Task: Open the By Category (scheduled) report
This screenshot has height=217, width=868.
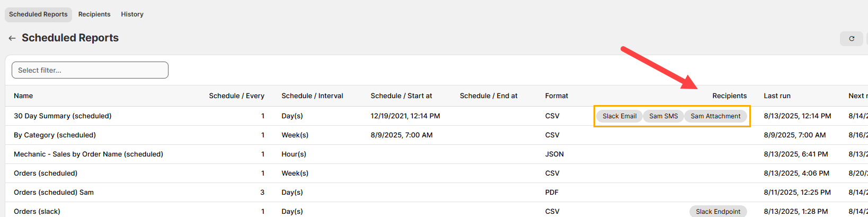Action: pyautogui.click(x=55, y=135)
